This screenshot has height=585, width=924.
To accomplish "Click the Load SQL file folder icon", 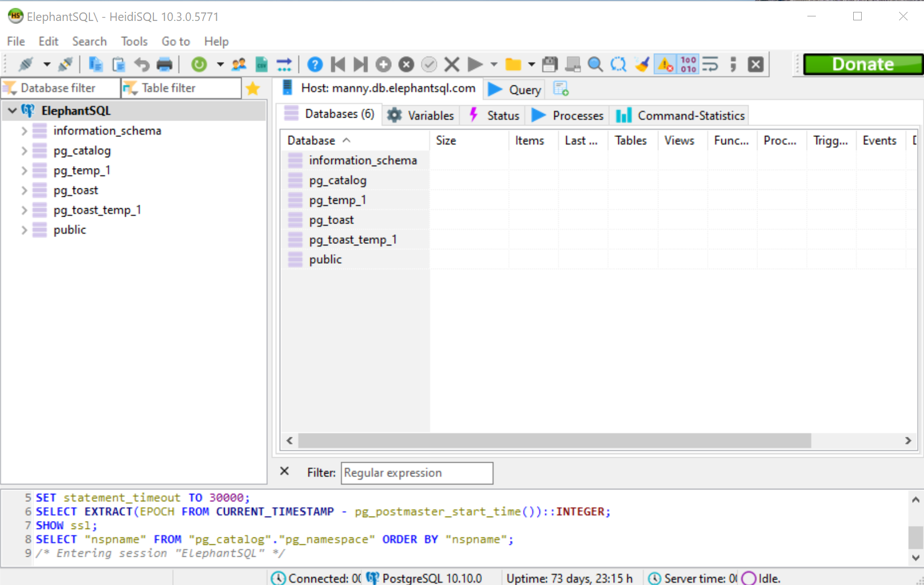I will (514, 64).
